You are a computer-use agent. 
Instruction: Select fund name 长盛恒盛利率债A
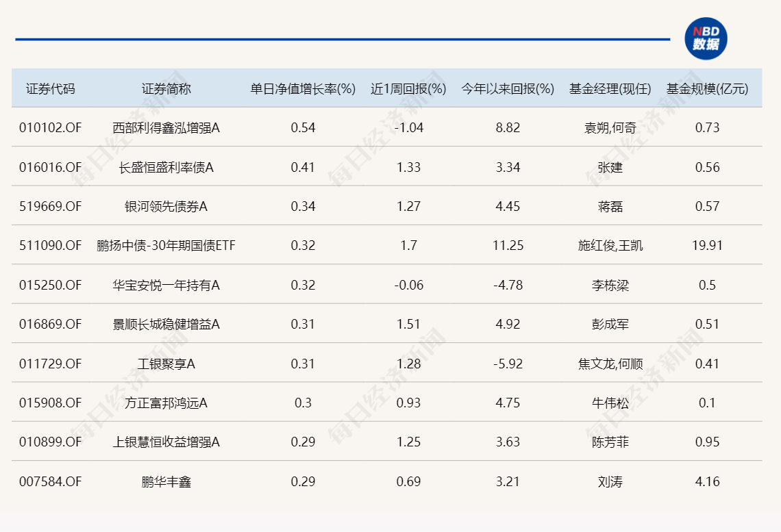(x=166, y=167)
